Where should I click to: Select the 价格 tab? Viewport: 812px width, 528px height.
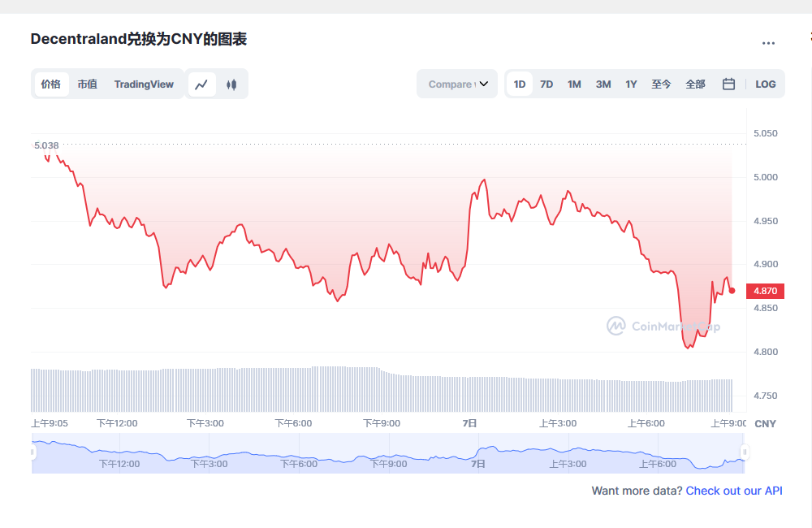pyautogui.click(x=51, y=84)
